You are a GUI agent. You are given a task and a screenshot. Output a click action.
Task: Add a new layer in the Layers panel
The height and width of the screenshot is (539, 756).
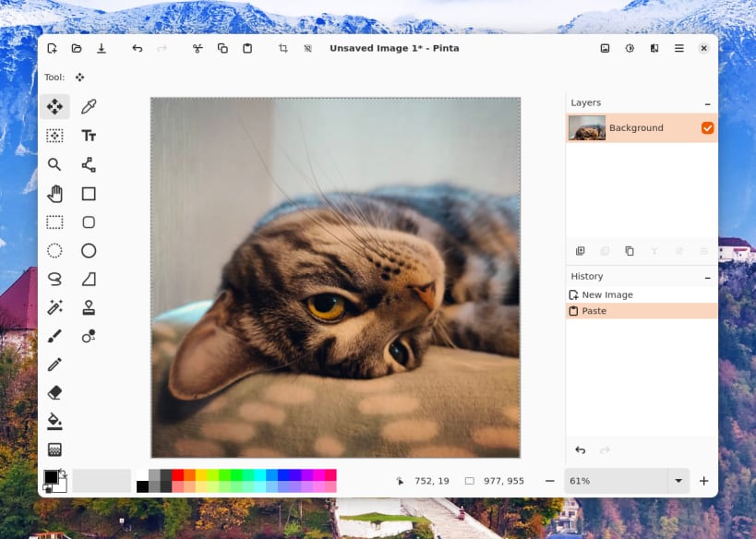tap(580, 250)
